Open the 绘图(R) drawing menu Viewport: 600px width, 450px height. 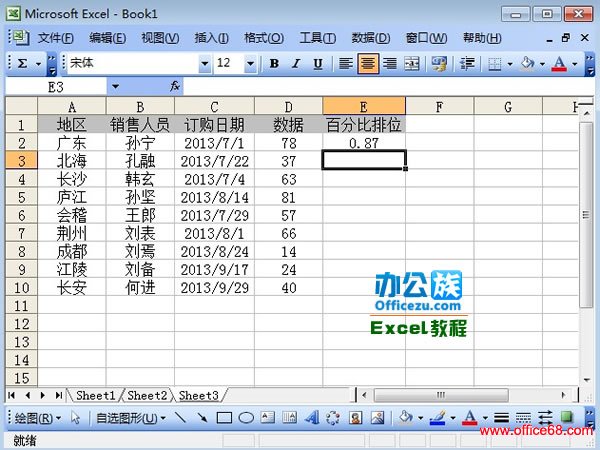coord(38,418)
